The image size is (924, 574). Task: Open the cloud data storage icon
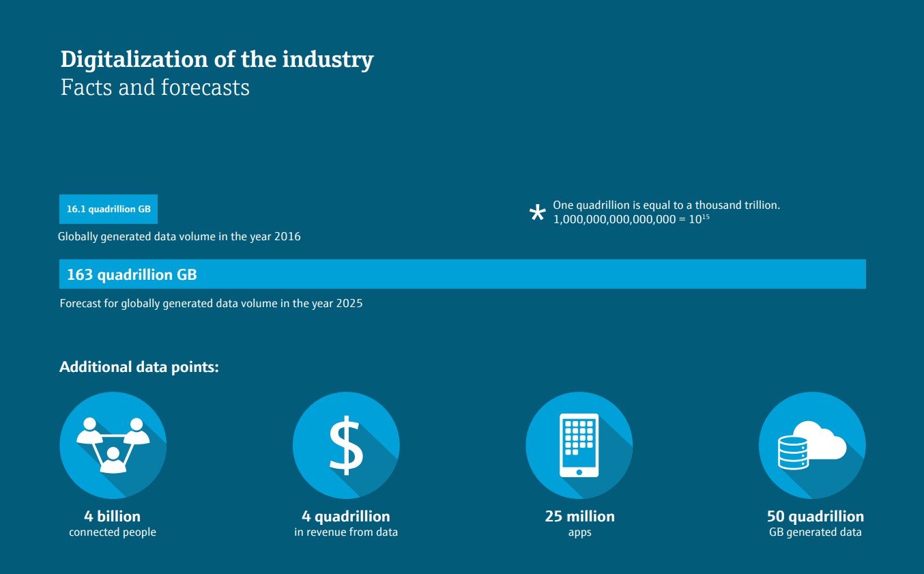coord(812,444)
